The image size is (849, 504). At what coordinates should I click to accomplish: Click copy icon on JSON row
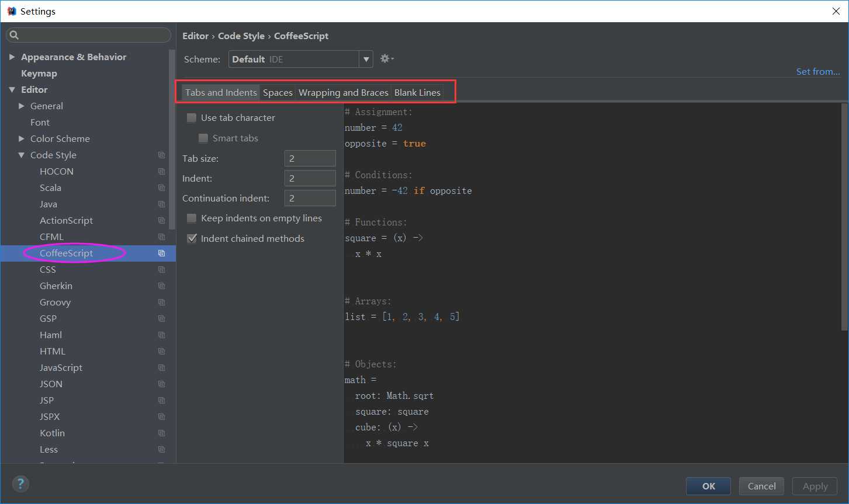click(x=162, y=384)
